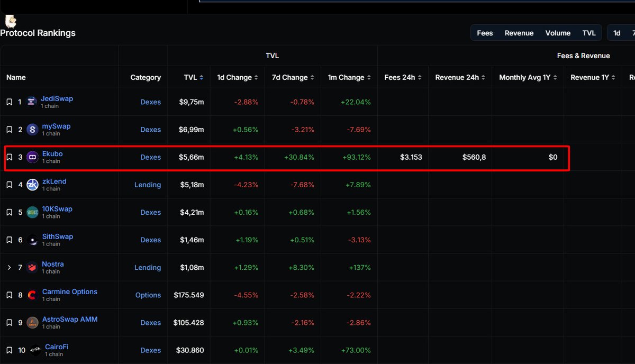Image resolution: width=635 pixels, height=364 pixels.
Task: Click the SithSwap logo icon
Action: tap(32, 240)
